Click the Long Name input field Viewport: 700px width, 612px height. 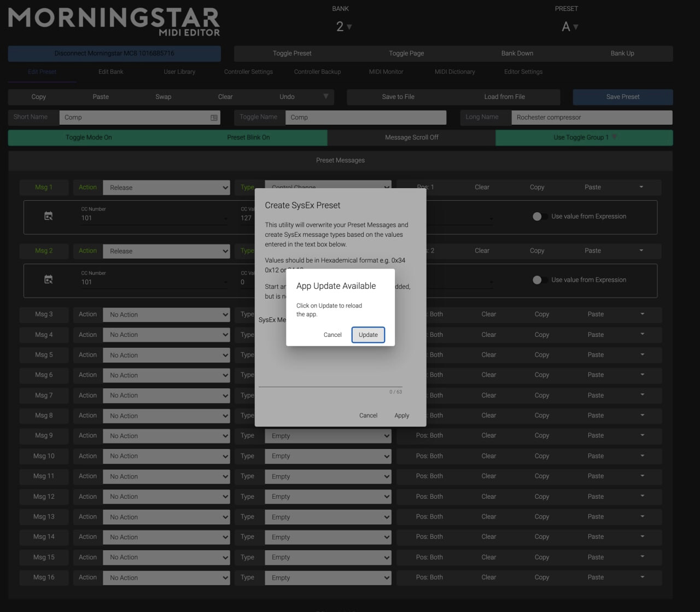(x=592, y=118)
